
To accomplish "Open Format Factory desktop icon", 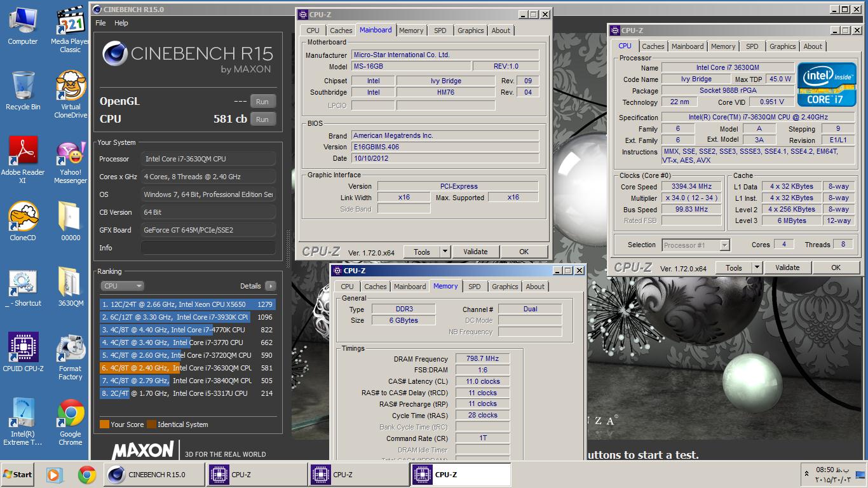I will pyautogui.click(x=71, y=357).
